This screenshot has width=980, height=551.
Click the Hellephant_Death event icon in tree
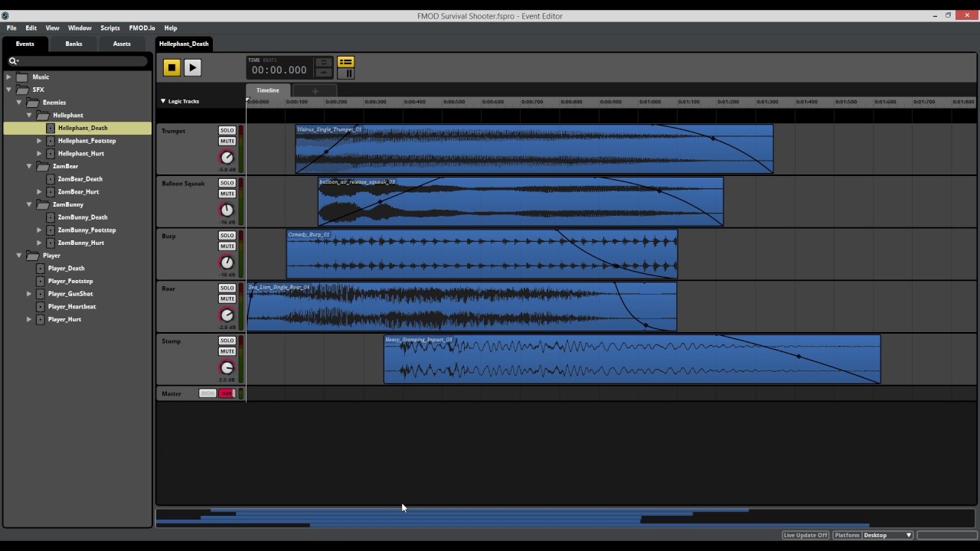(x=51, y=128)
